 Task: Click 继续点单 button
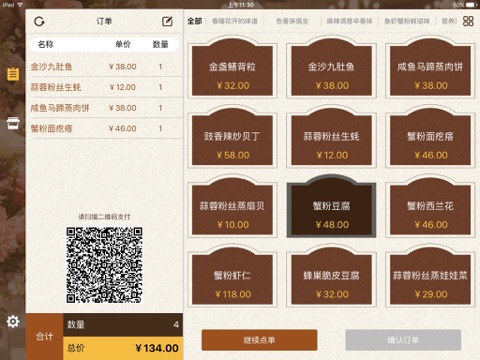point(259,340)
